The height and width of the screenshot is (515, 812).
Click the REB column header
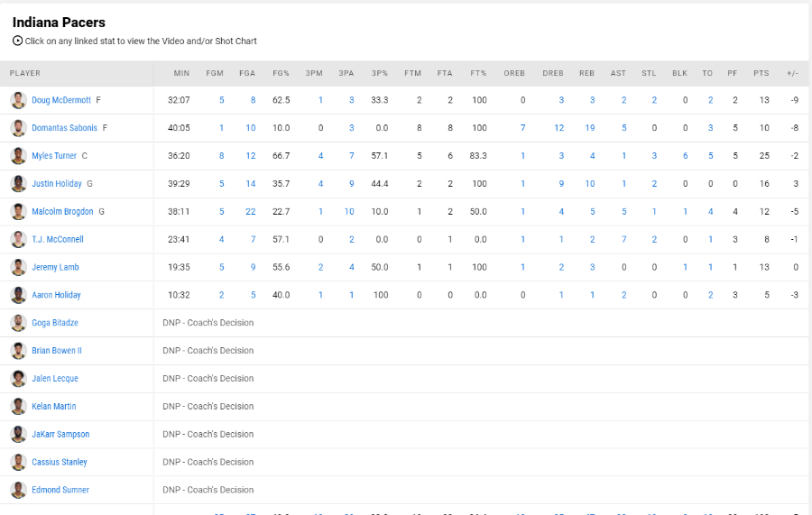pos(586,73)
